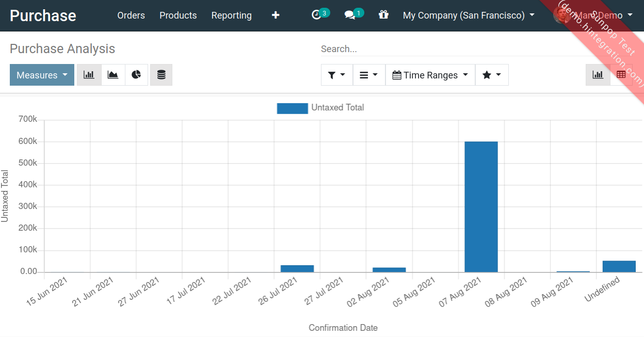Open the Favorites star dropdown
Viewport: 644px width, 337px height.
click(x=491, y=75)
